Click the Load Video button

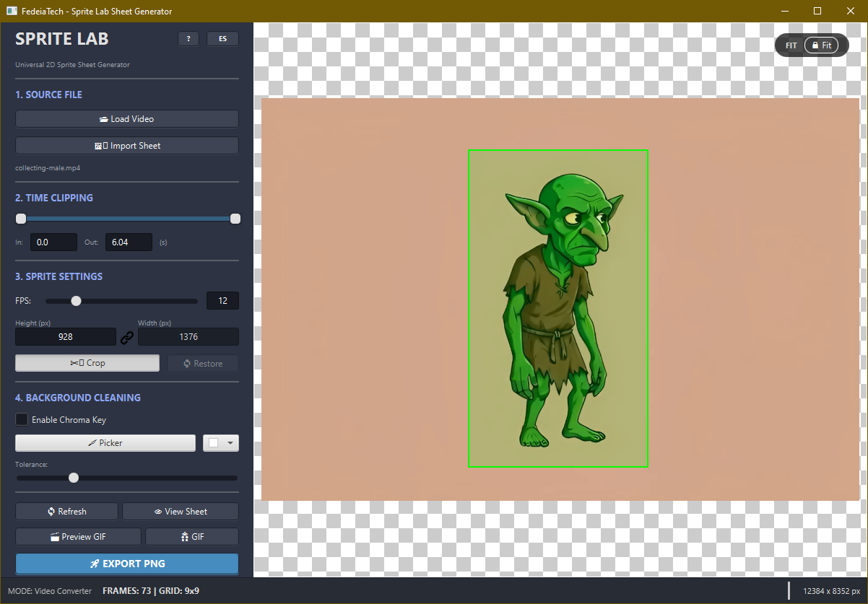127,119
